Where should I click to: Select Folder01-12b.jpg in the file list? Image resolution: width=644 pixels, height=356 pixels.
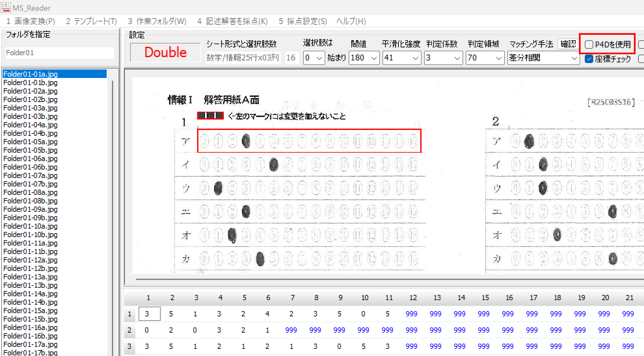(31, 268)
